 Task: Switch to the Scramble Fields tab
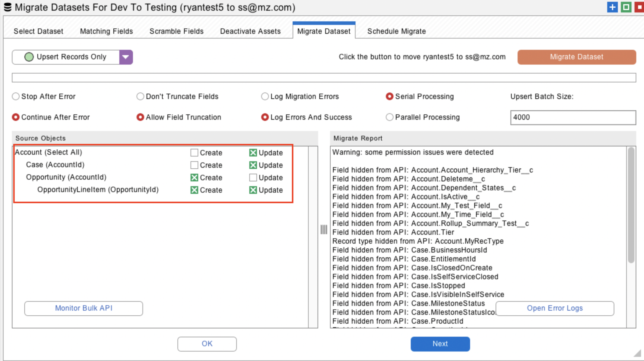coord(176,31)
